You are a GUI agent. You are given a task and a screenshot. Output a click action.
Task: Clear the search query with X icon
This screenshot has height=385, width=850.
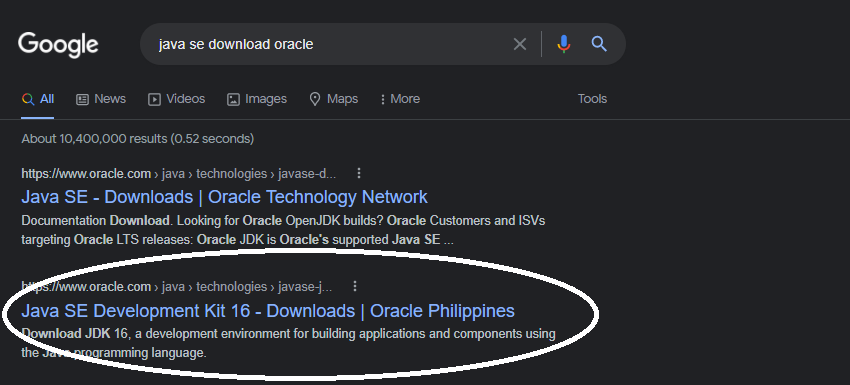[519, 44]
